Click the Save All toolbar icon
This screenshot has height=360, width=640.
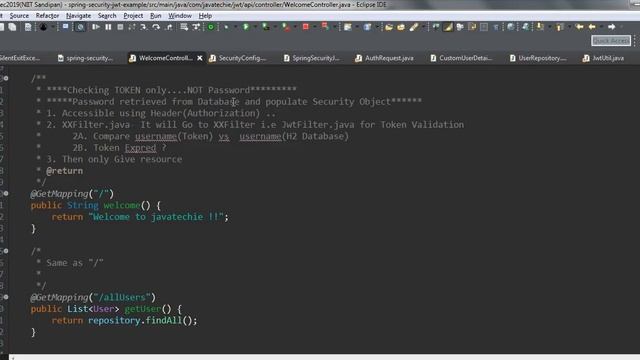pos(12,27)
